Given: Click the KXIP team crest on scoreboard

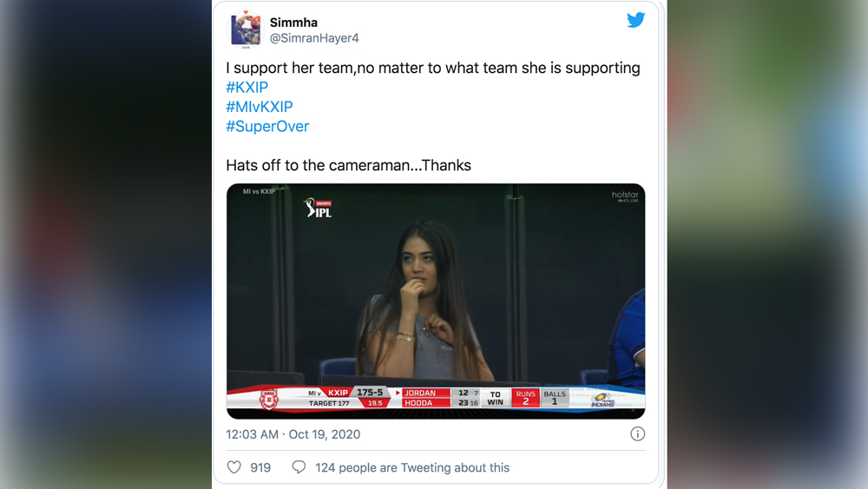Looking at the screenshot, I should click(269, 399).
